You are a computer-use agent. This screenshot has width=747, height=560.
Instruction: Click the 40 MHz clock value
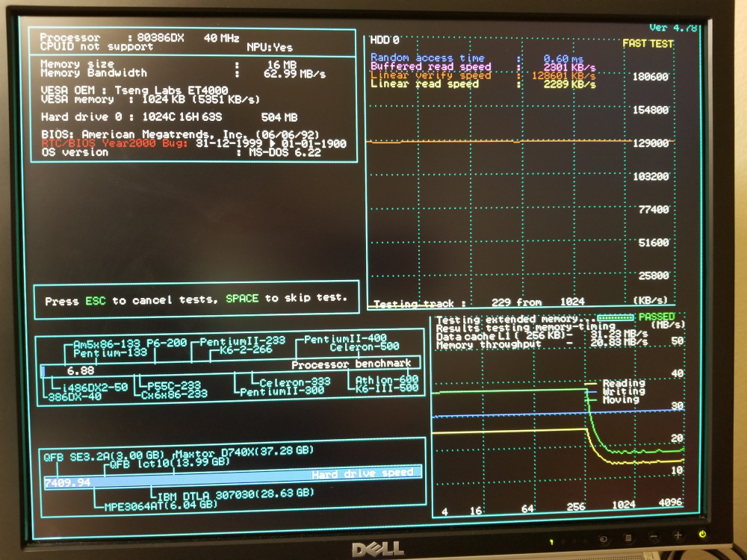[x=222, y=38]
